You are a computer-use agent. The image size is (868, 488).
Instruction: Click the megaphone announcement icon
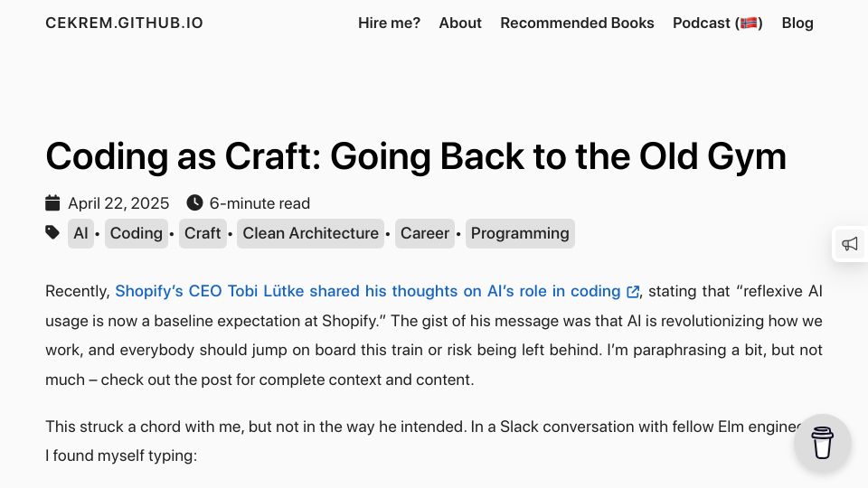(x=850, y=244)
